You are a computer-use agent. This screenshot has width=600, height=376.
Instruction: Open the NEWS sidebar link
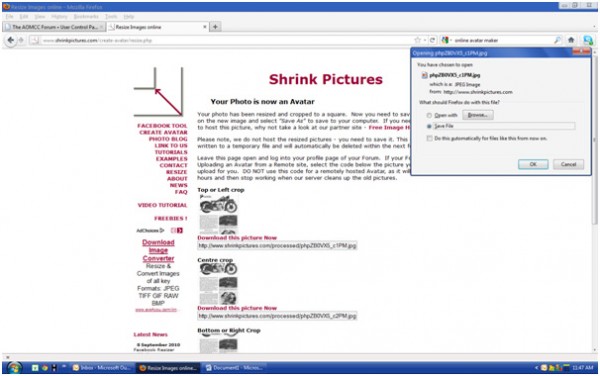tap(179, 185)
